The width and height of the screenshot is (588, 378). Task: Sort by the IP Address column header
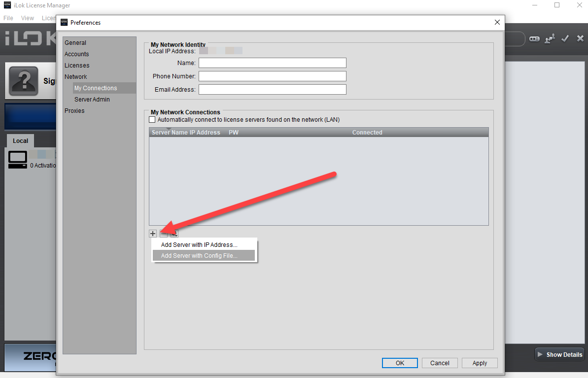click(205, 133)
